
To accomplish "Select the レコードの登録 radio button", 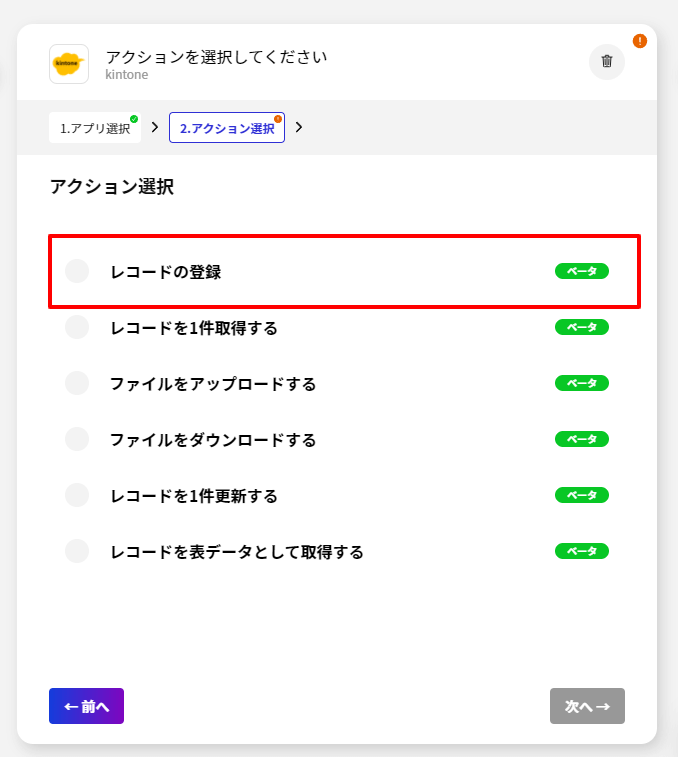I will tap(77, 271).
